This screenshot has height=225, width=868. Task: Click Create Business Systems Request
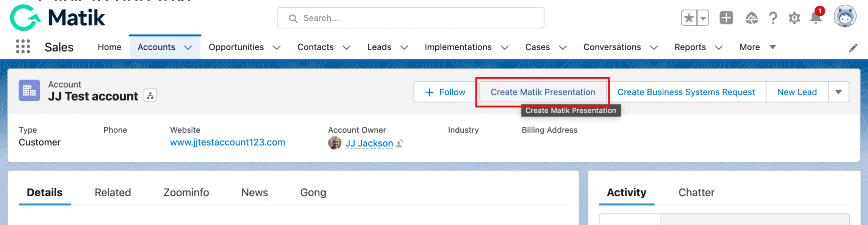tap(686, 92)
